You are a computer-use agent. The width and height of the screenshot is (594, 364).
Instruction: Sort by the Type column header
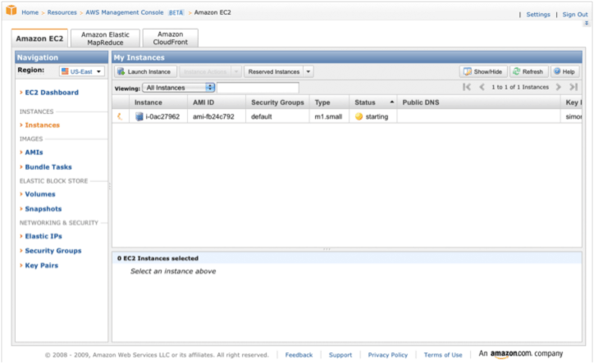(329, 102)
